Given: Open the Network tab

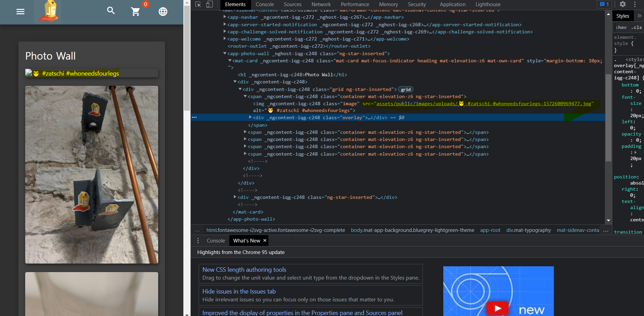Looking at the screenshot, I should 321,4.
